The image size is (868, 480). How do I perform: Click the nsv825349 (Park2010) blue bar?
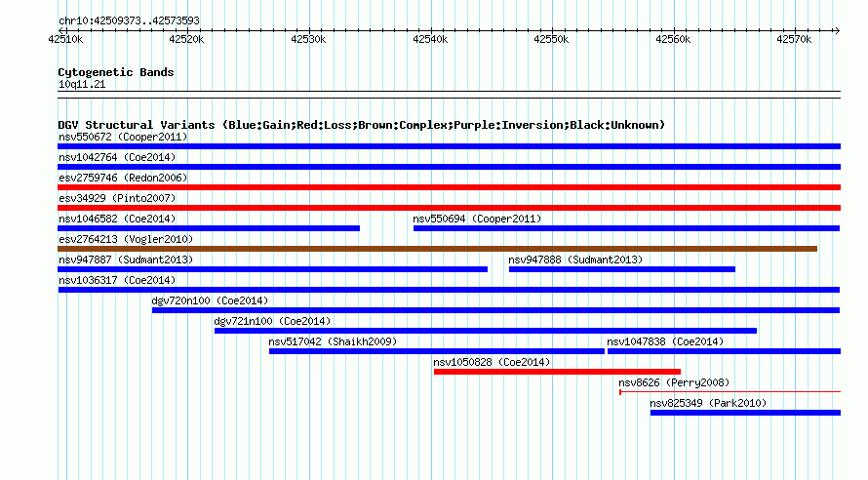click(x=745, y=413)
